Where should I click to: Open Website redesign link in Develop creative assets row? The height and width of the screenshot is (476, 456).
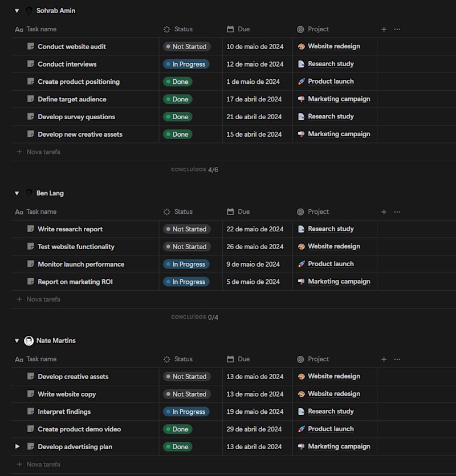click(x=334, y=376)
